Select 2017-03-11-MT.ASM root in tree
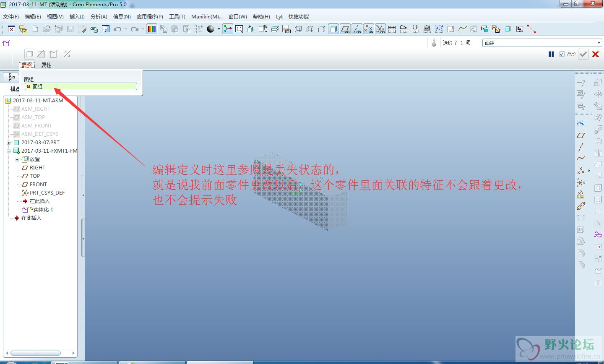 tap(38, 100)
